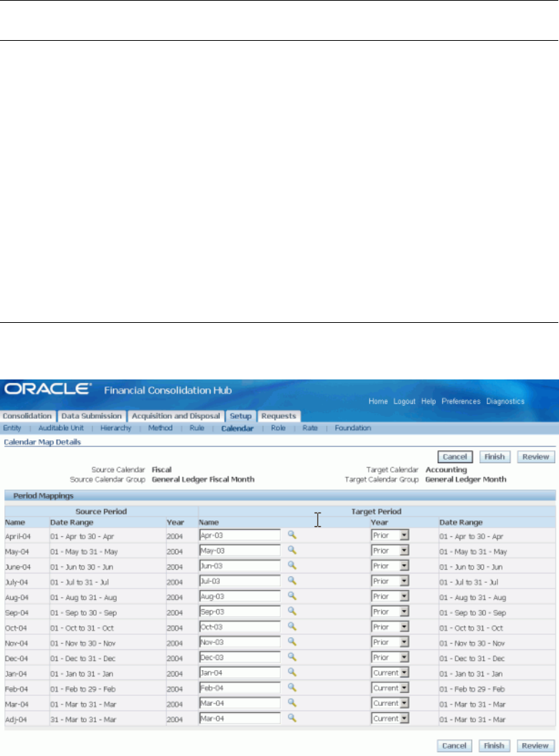Click the top Finish button
This screenshot has height=756, width=559.
pyautogui.click(x=495, y=457)
